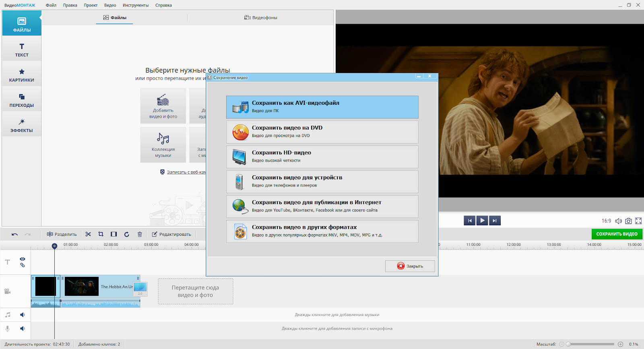Open the ЭФФЕКТЫ sidebar section
The width and height of the screenshot is (644, 349).
coord(22,125)
